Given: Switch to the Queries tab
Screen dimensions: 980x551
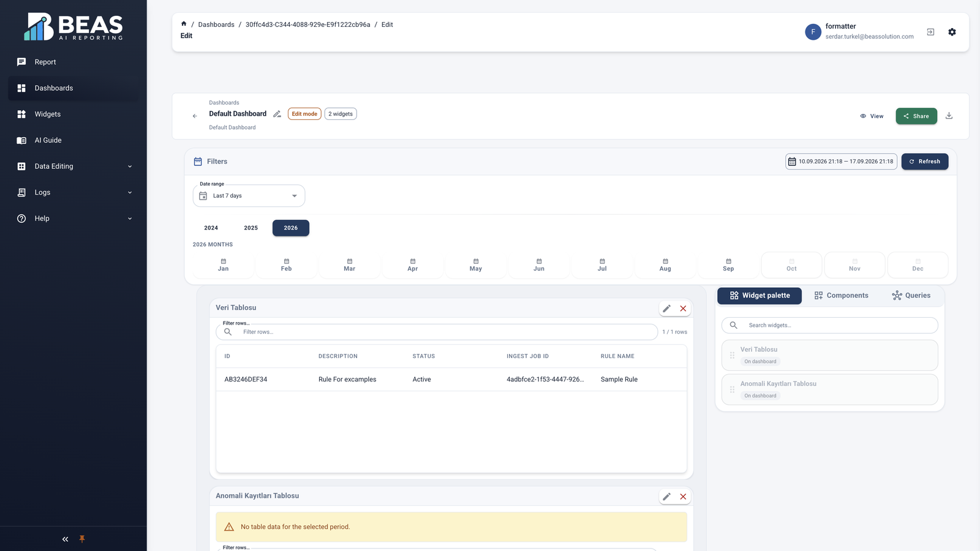Looking at the screenshot, I should (911, 296).
